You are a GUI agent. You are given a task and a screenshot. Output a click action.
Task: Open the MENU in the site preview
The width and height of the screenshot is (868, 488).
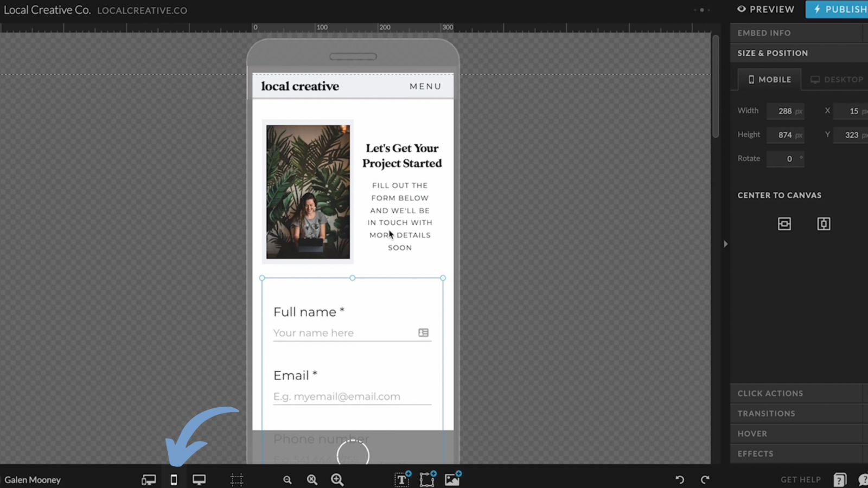pos(425,86)
